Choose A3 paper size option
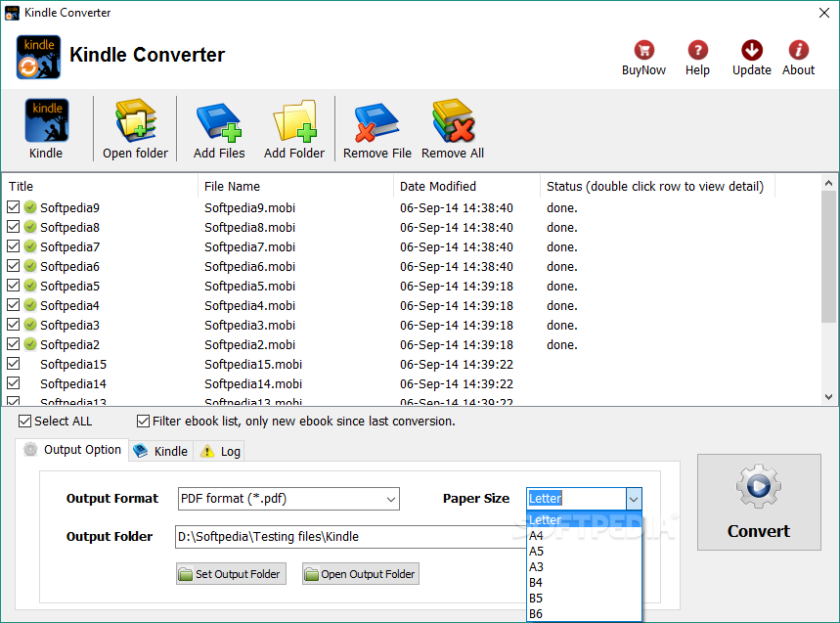840x623 pixels. pos(584,566)
